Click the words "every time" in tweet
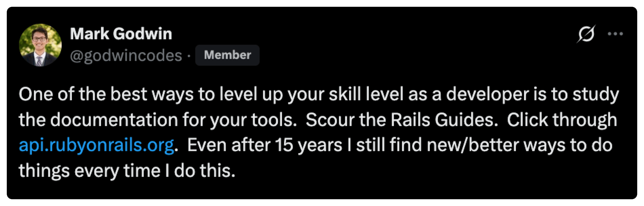This screenshot has height=206, width=644. pos(117,171)
